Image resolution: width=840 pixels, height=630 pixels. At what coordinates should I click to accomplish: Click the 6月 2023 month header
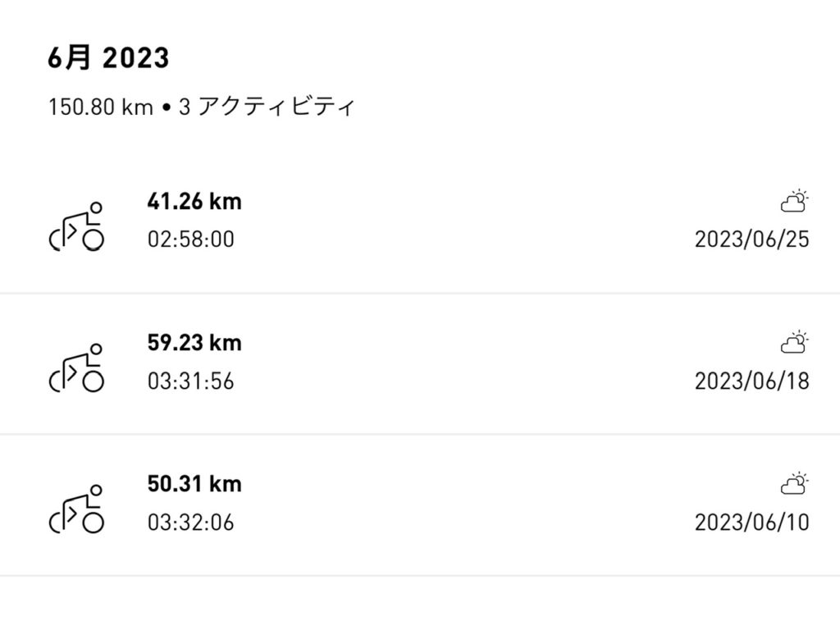click(108, 59)
